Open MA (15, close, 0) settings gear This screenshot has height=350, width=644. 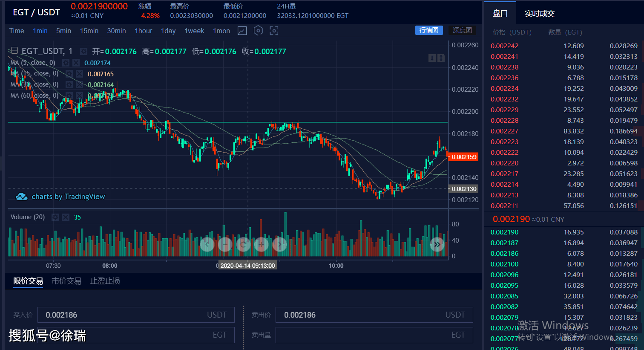(69, 74)
